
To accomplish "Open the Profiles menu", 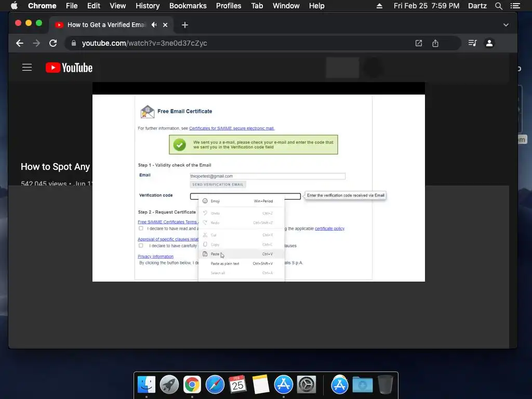I will (x=229, y=6).
